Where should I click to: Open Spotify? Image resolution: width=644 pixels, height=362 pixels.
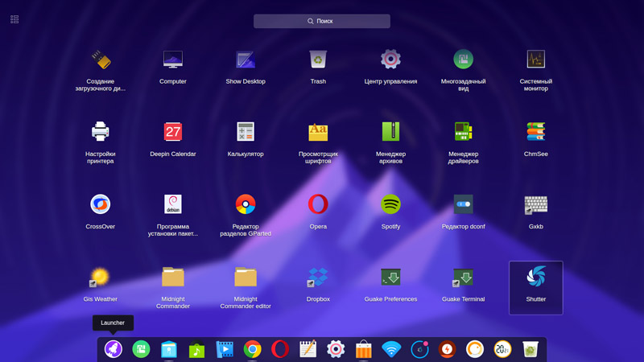coord(390,204)
